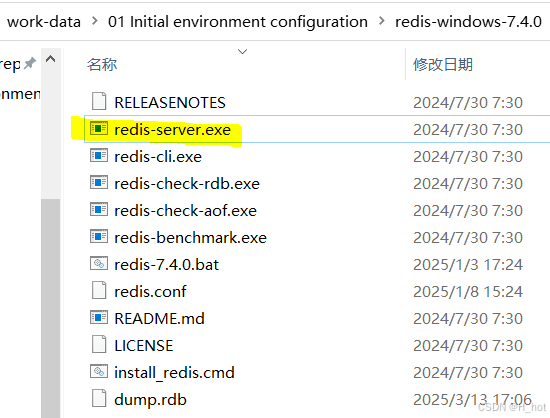Click redis-windows-7.4.0 breadcrumb segment
550x418 pixels.
tap(469, 22)
